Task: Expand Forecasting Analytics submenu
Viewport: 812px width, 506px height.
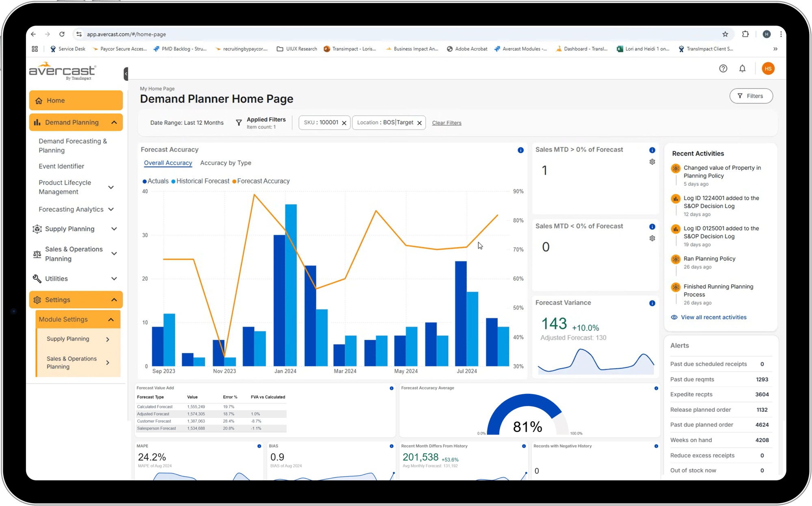Action: pos(111,209)
